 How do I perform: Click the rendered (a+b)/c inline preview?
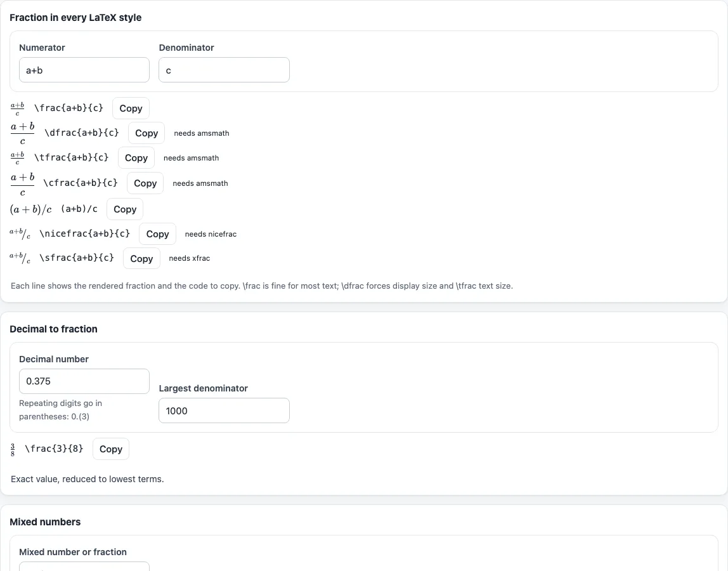30,209
